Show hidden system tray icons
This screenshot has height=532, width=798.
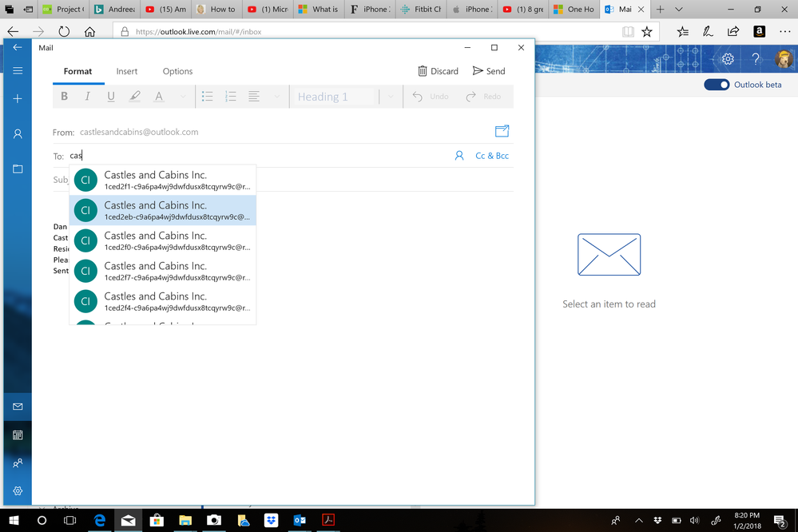(x=638, y=520)
